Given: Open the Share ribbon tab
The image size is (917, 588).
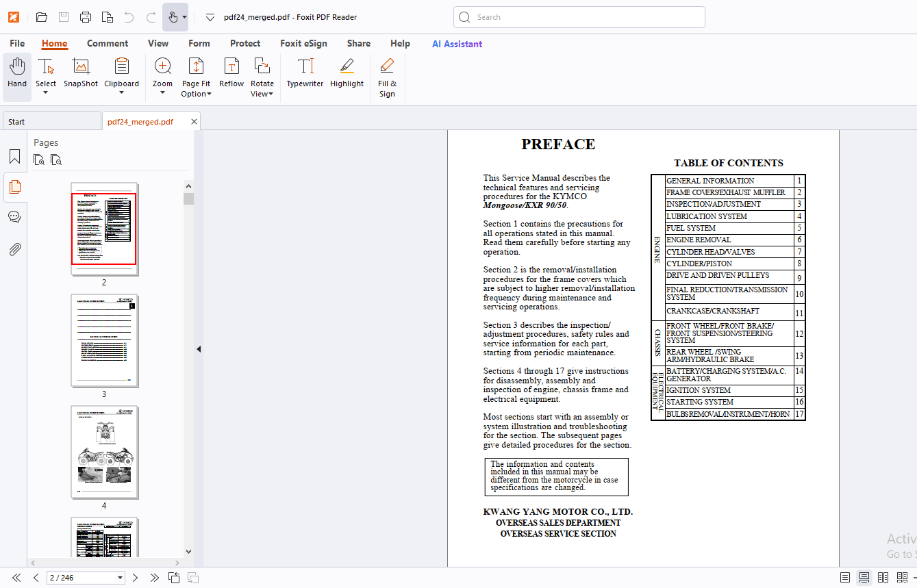Looking at the screenshot, I should (359, 43).
